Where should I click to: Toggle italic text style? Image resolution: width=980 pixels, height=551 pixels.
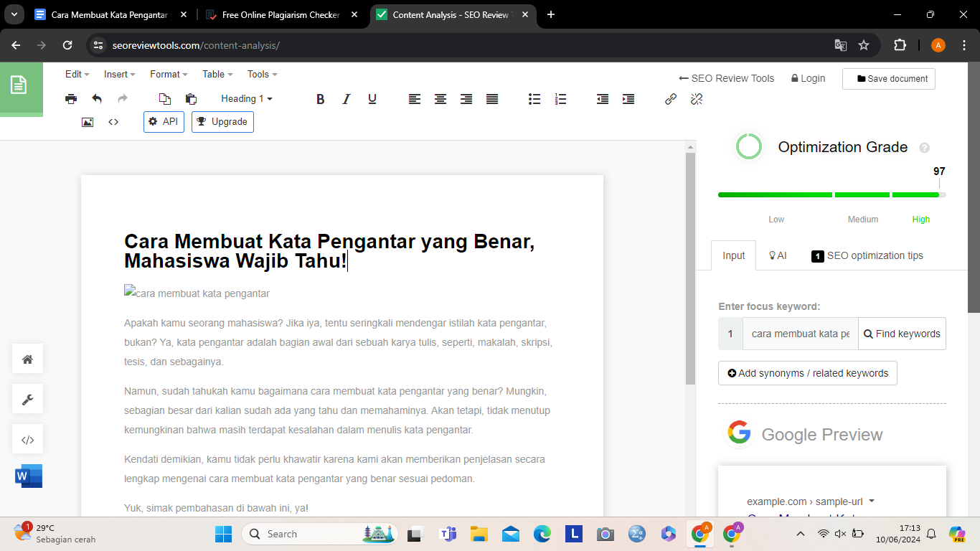pyautogui.click(x=346, y=99)
